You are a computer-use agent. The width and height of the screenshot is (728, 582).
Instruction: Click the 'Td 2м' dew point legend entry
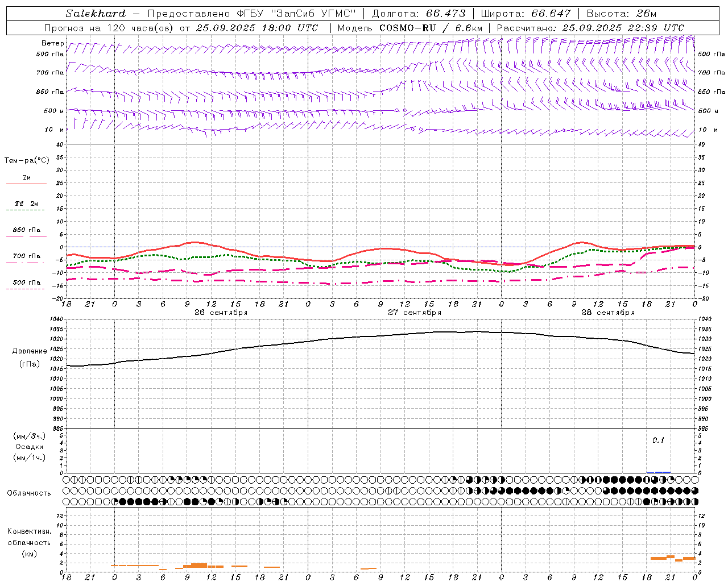(x=27, y=203)
